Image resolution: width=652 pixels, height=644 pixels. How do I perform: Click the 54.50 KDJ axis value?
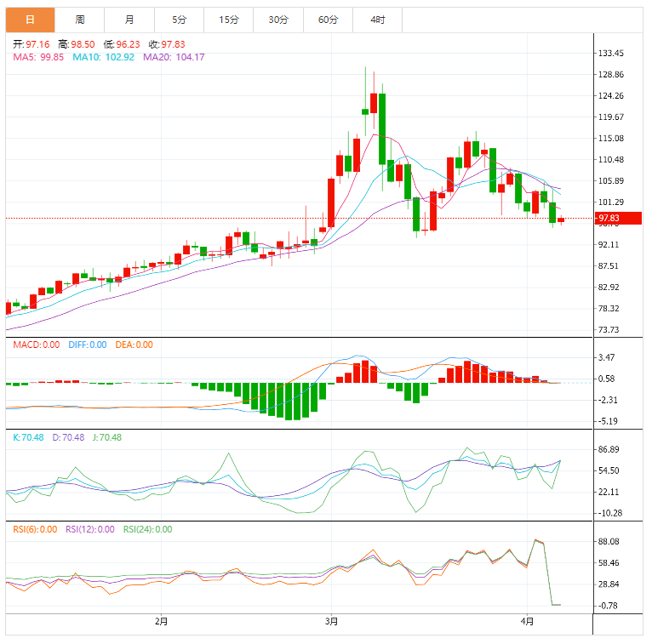click(x=609, y=470)
